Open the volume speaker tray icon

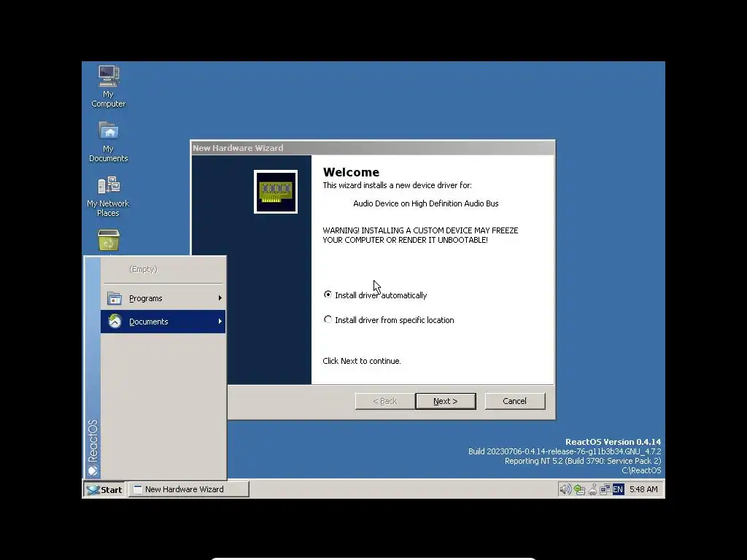point(565,489)
